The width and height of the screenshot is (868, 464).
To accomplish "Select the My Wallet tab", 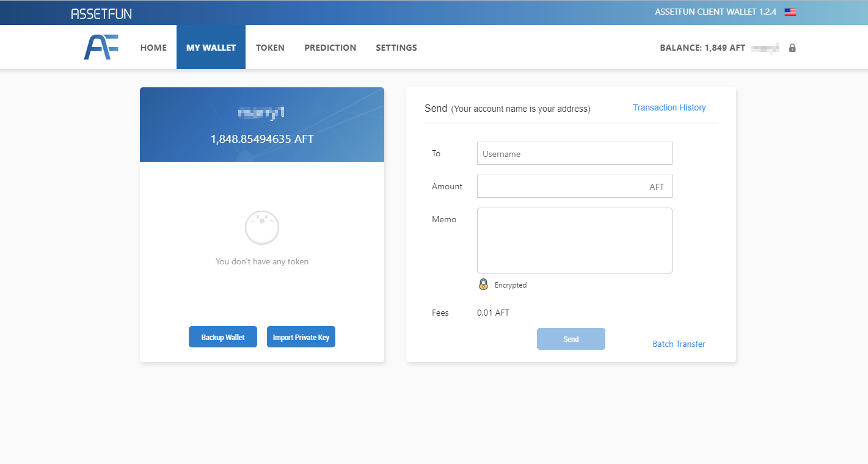I will [211, 47].
